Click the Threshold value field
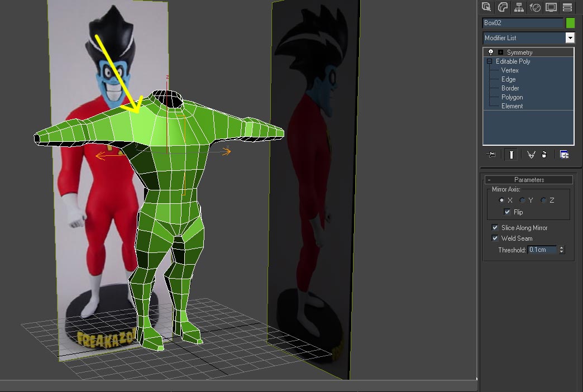This screenshot has height=392, width=583. click(x=542, y=250)
